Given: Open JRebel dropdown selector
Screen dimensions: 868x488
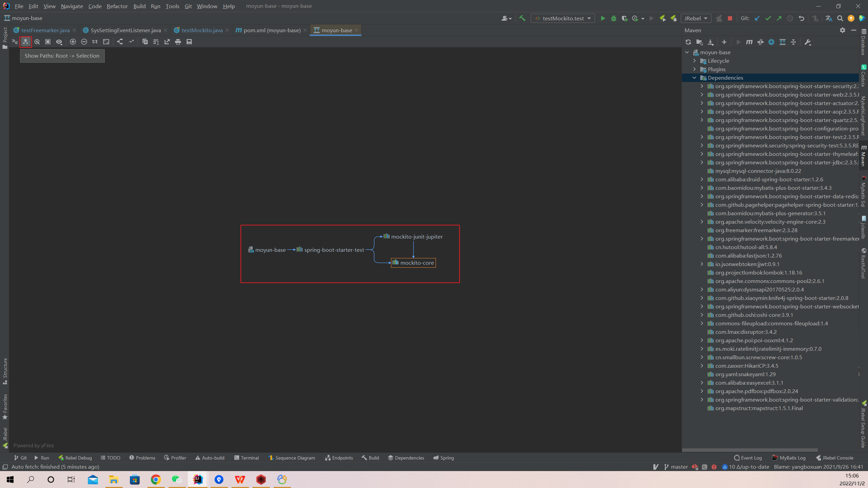Looking at the screenshot, I should tap(696, 18).
